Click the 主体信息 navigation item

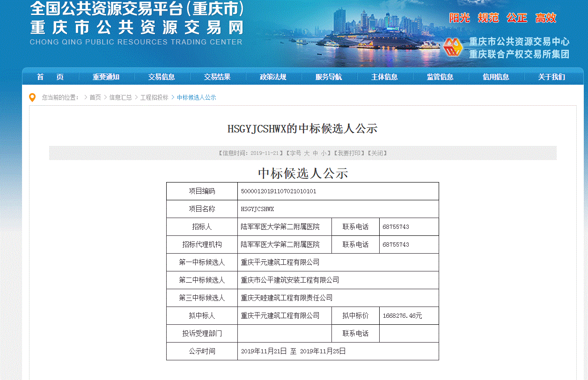[384, 77]
